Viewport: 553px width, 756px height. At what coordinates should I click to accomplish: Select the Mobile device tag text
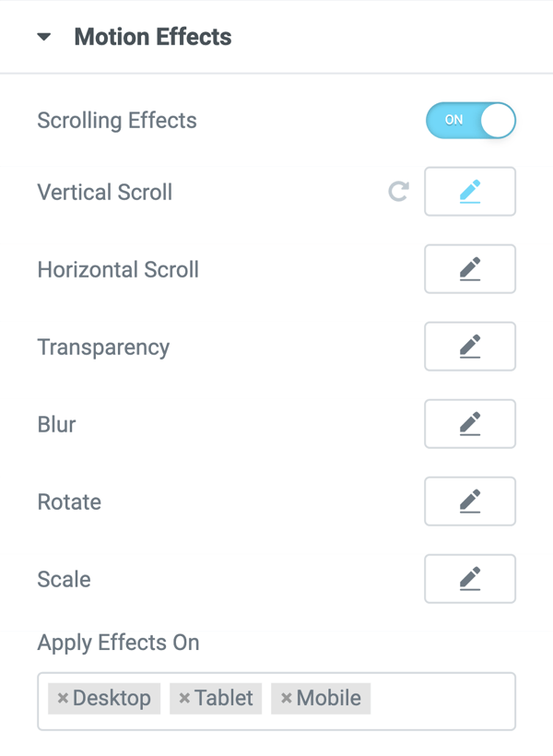click(x=329, y=699)
